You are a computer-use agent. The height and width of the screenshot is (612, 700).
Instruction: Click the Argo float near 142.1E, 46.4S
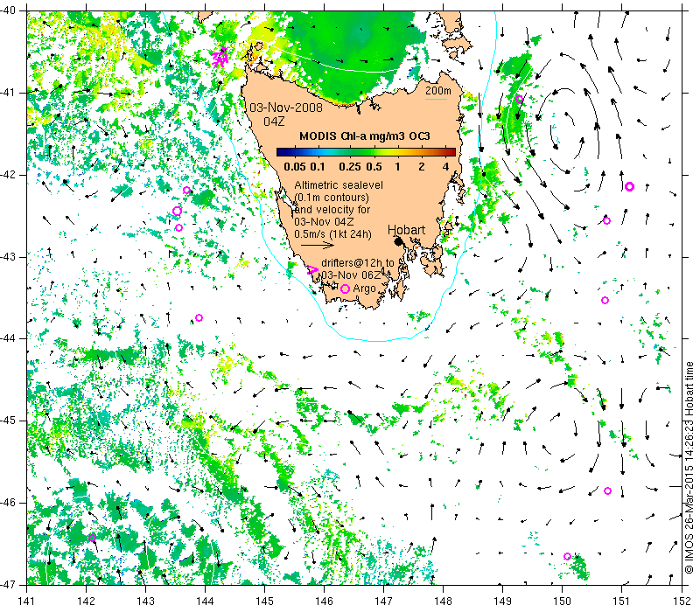point(92,538)
